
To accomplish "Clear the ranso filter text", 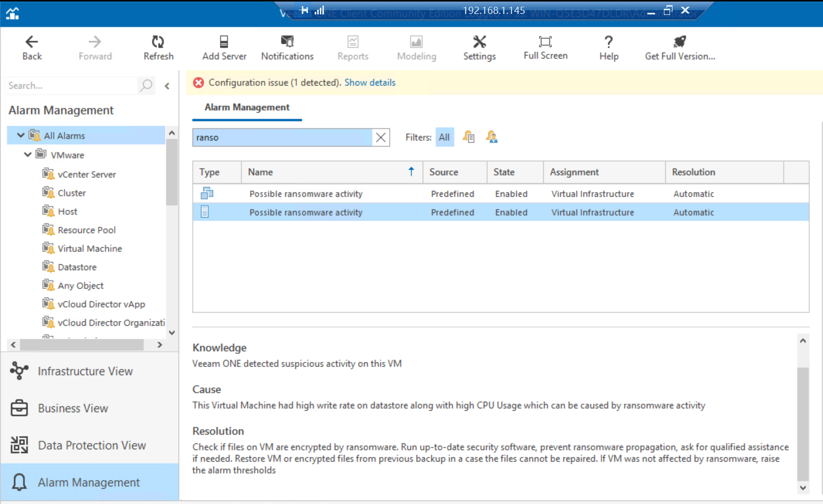I will (381, 137).
